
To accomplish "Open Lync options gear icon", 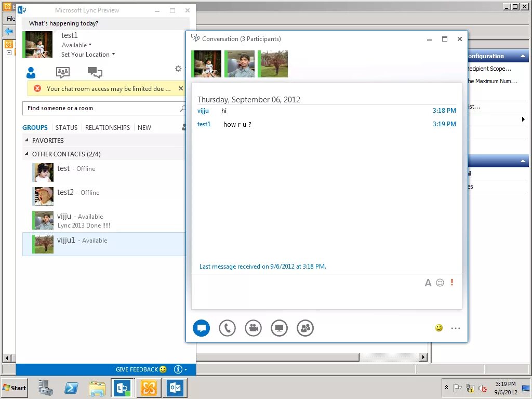I will click(x=178, y=69).
